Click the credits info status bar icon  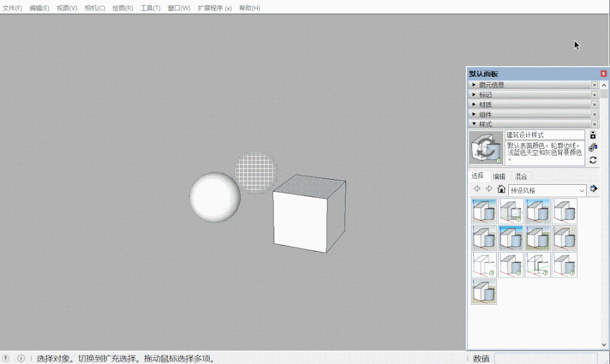(x=21, y=358)
